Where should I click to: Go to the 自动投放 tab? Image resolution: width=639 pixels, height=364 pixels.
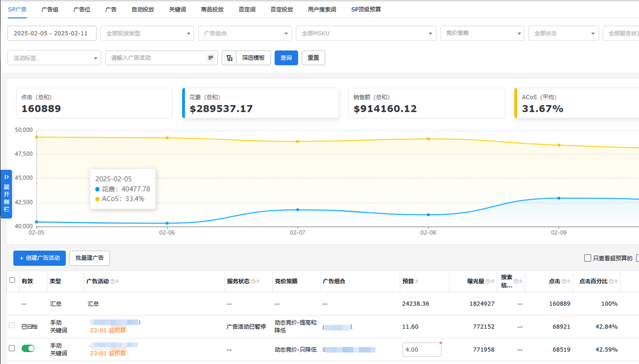click(143, 9)
